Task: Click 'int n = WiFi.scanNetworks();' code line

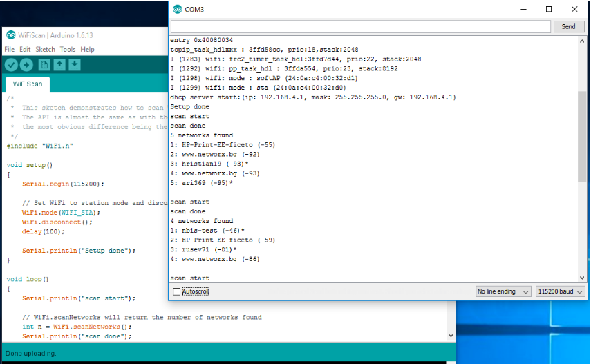Action: [x=77, y=327]
